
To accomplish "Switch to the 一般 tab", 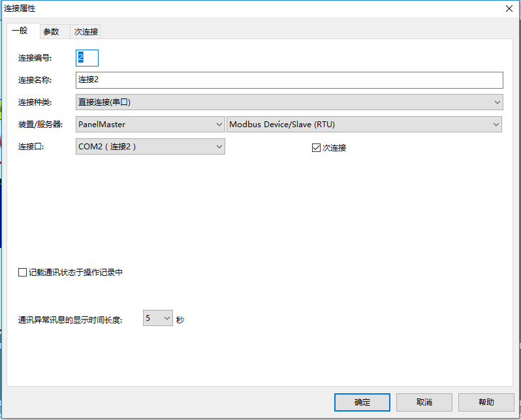I will pos(20,31).
